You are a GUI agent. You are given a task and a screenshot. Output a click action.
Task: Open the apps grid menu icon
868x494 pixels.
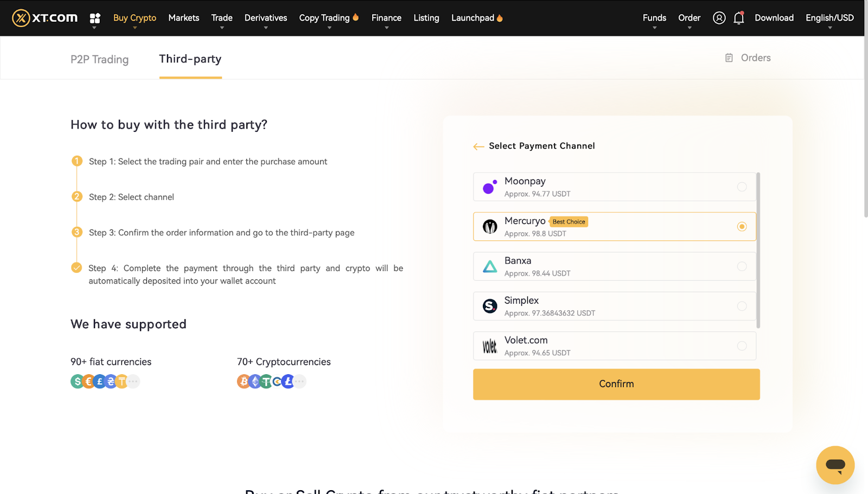click(95, 18)
